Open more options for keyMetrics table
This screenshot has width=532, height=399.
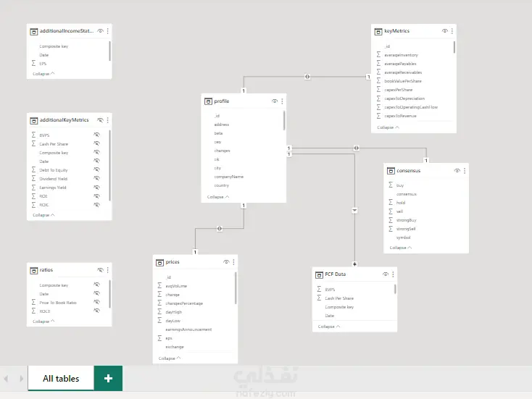(452, 31)
